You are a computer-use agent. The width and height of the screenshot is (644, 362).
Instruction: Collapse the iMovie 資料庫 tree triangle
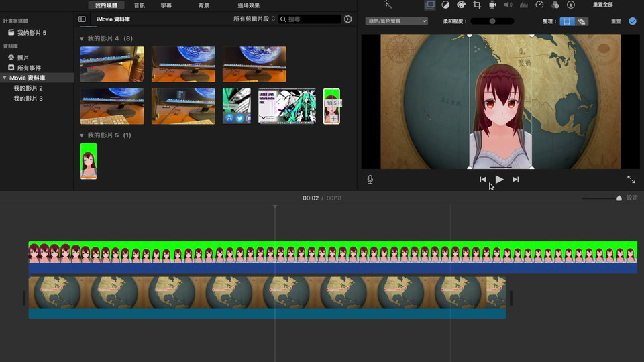[x=5, y=78]
